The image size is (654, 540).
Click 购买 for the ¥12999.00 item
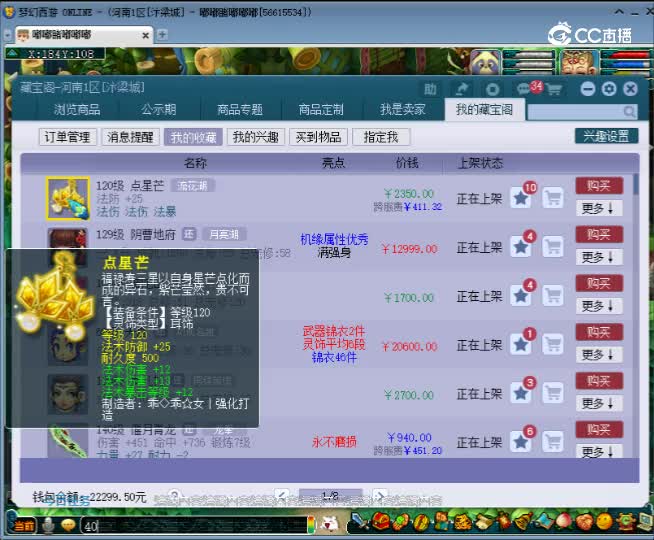click(x=599, y=234)
